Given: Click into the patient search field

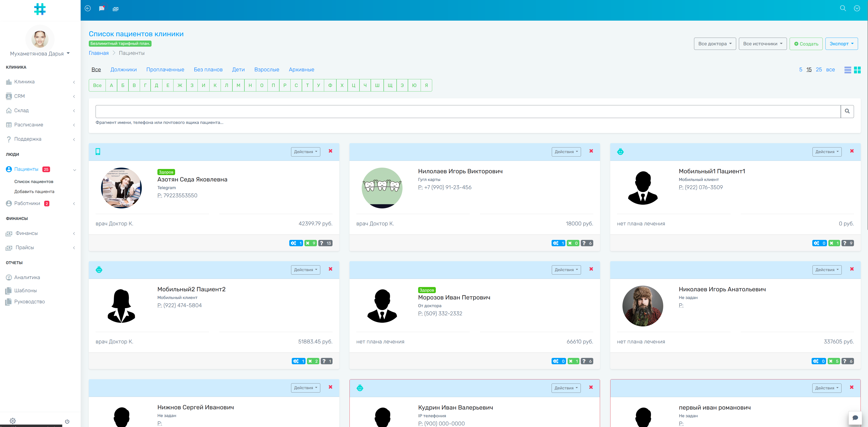Looking at the screenshot, I should pos(468,111).
